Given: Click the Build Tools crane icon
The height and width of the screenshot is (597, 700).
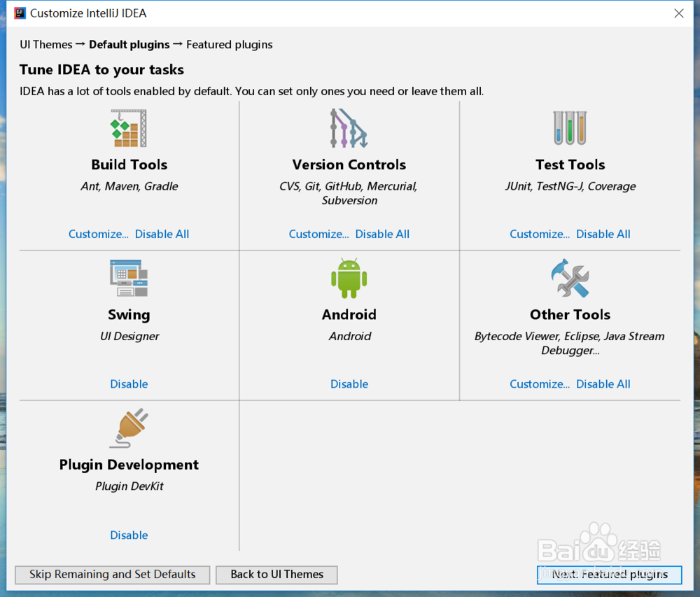Looking at the screenshot, I should (129, 128).
